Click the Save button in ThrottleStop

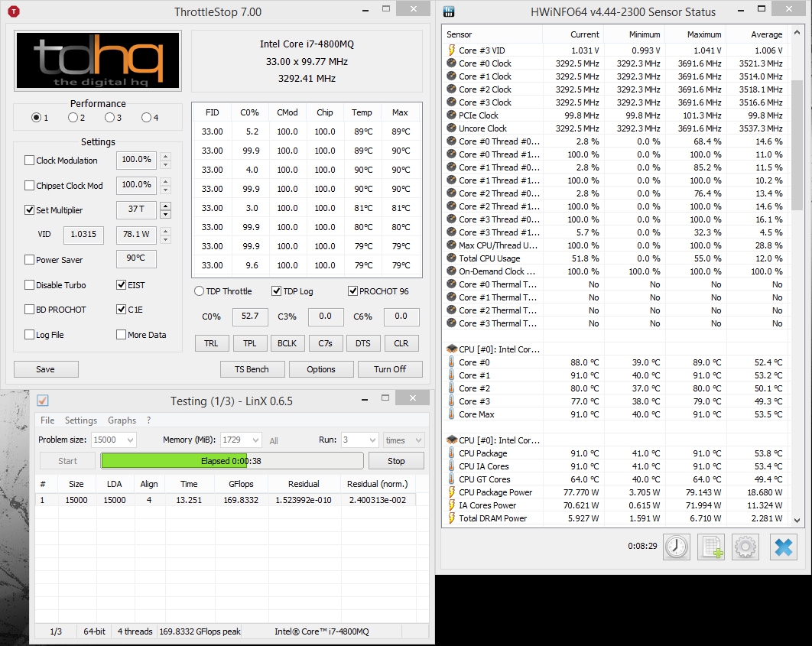[46, 369]
